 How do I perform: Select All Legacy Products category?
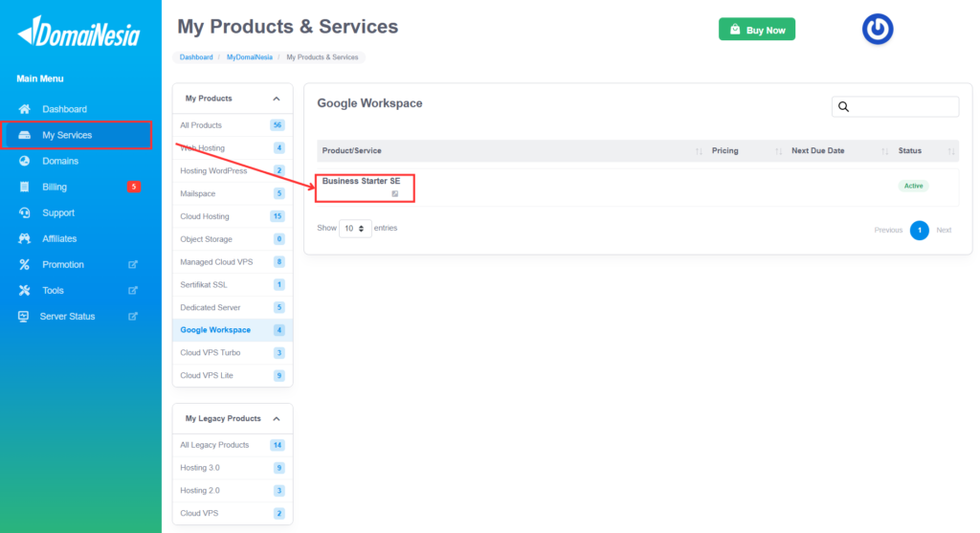click(x=233, y=445)
